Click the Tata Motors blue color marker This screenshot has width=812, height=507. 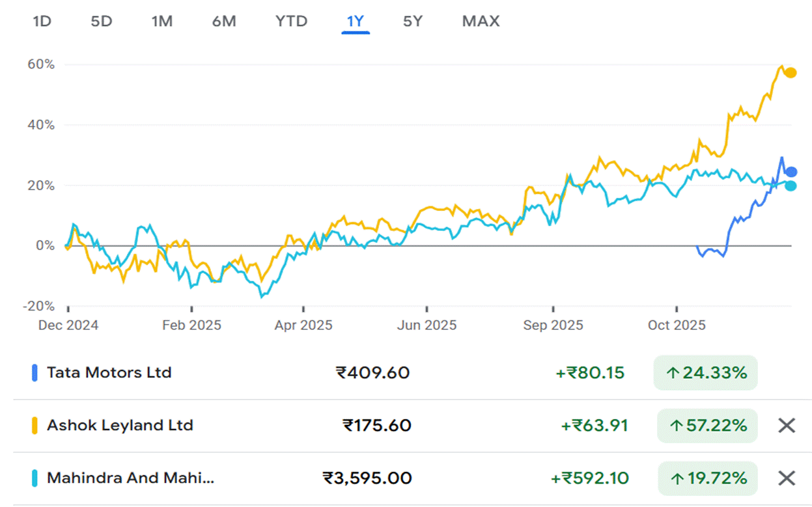tap(35, 373)
